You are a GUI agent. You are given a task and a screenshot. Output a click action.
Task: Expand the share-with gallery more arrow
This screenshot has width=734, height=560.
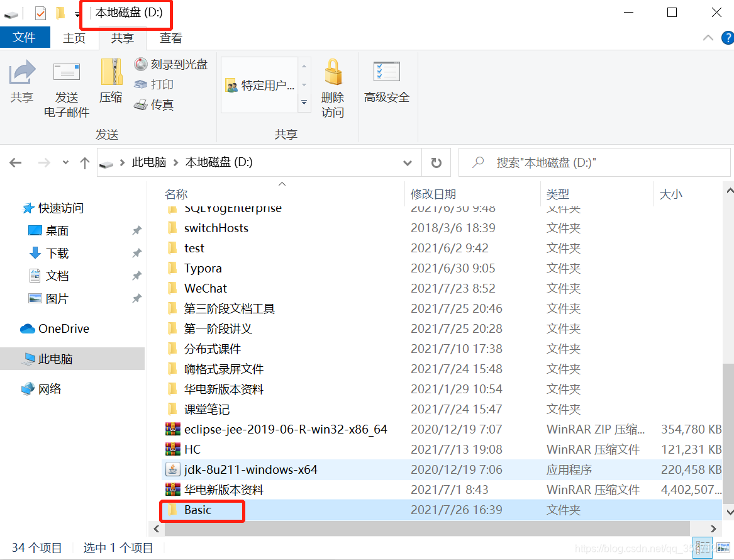point(304,102)
